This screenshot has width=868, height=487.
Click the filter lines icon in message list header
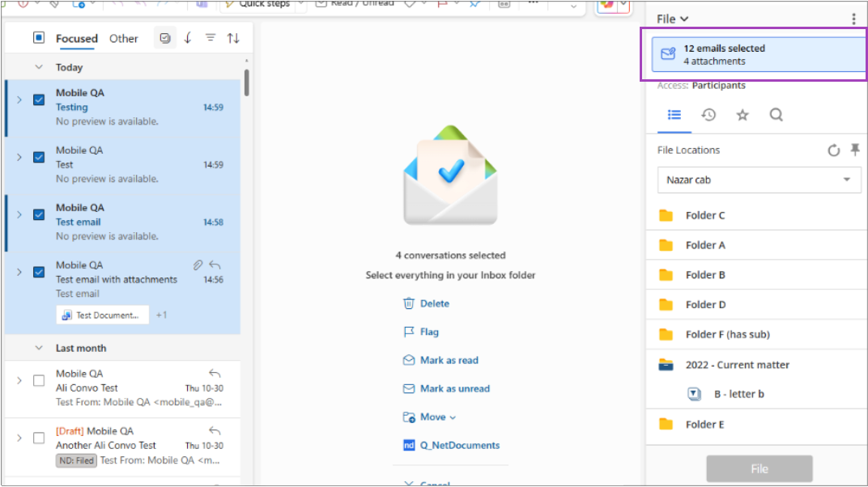(211, 38)
